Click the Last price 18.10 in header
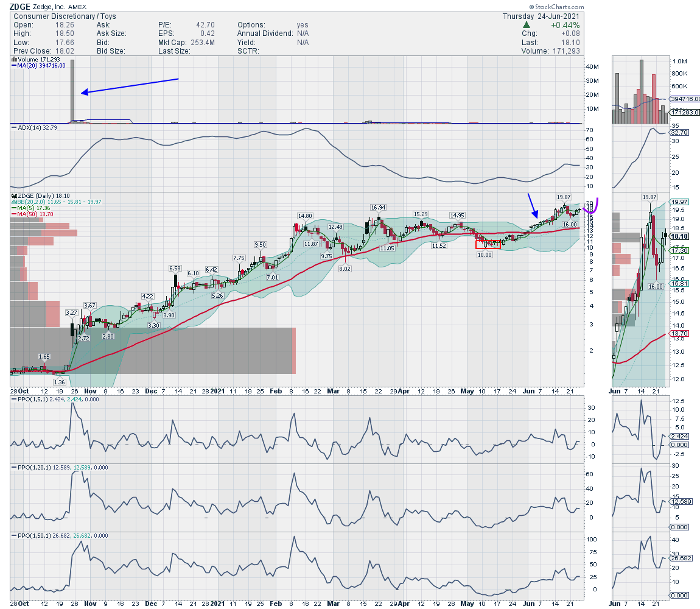 pos(570,43)
